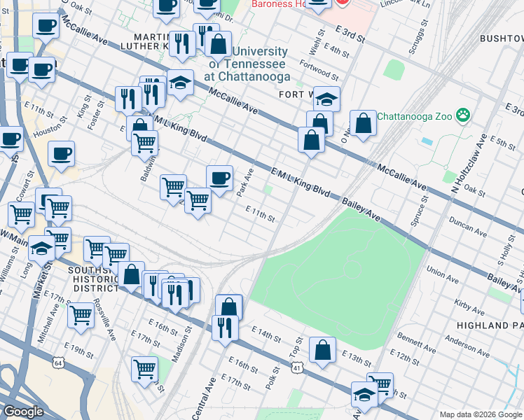The height and width of the screenshot is (420, 524).
Task: Select the front restaurant marker above E 16th St
Action: click(x=174, y=297)
